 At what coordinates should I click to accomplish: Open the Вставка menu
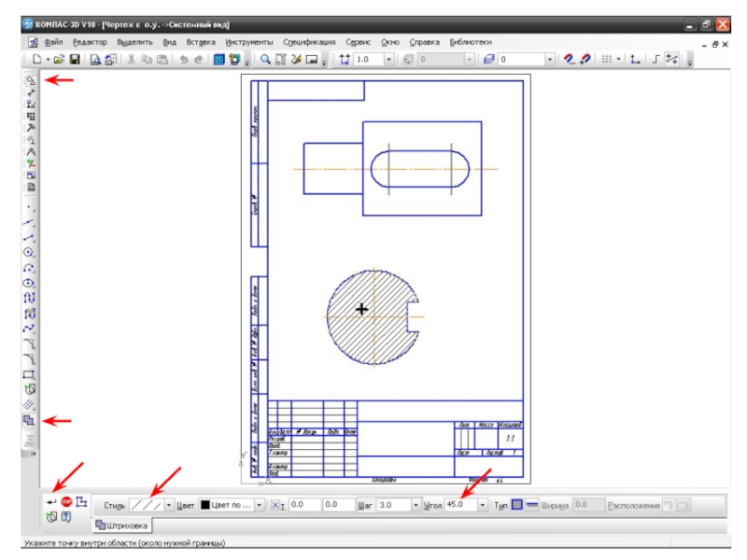pos(201,42)
